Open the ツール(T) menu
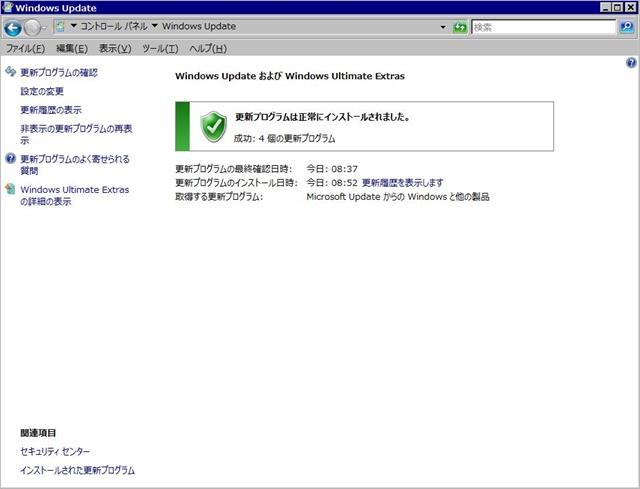 tap(160, 49)
